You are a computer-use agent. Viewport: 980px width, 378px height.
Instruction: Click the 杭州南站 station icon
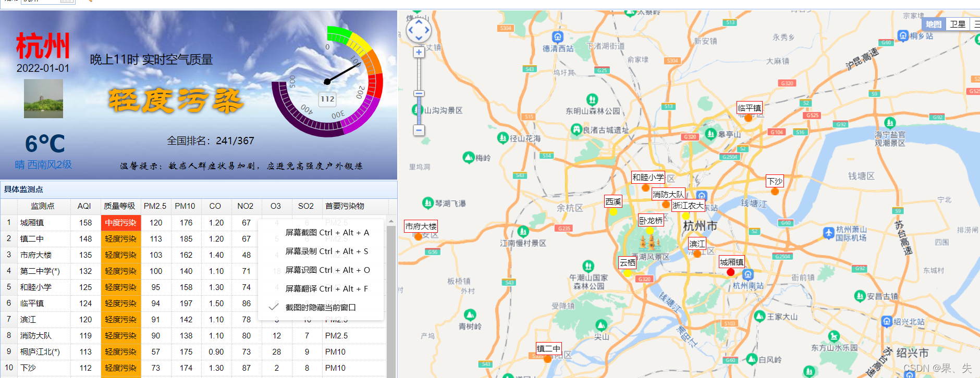748,274
